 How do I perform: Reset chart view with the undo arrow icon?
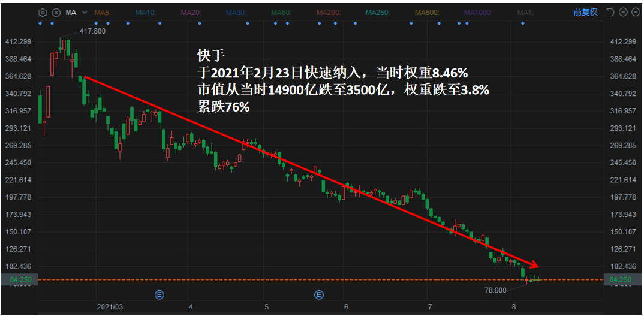tap(611, 13)
